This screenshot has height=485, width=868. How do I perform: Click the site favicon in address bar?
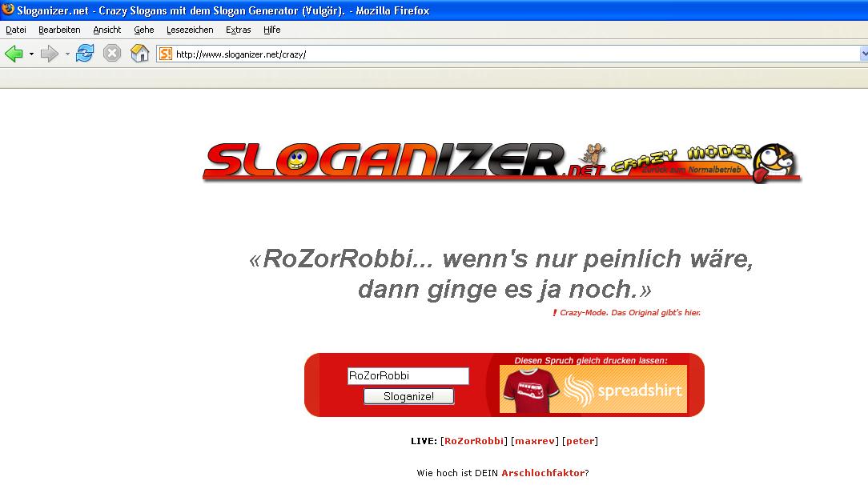pos(165,54)
